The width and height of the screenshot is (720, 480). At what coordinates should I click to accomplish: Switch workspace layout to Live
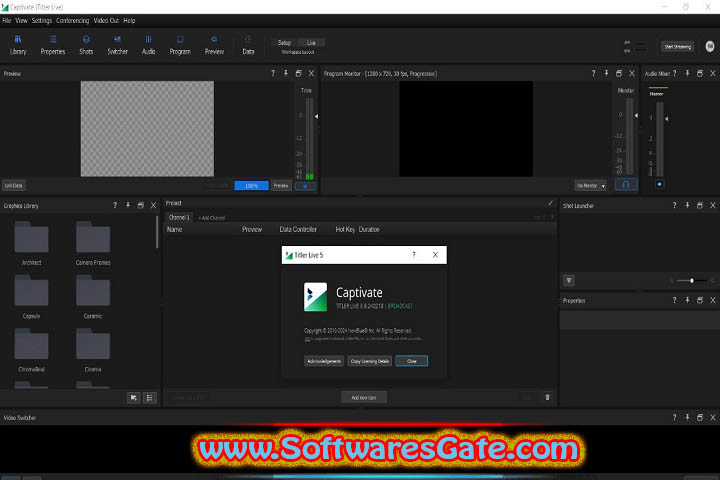[311, 42]
